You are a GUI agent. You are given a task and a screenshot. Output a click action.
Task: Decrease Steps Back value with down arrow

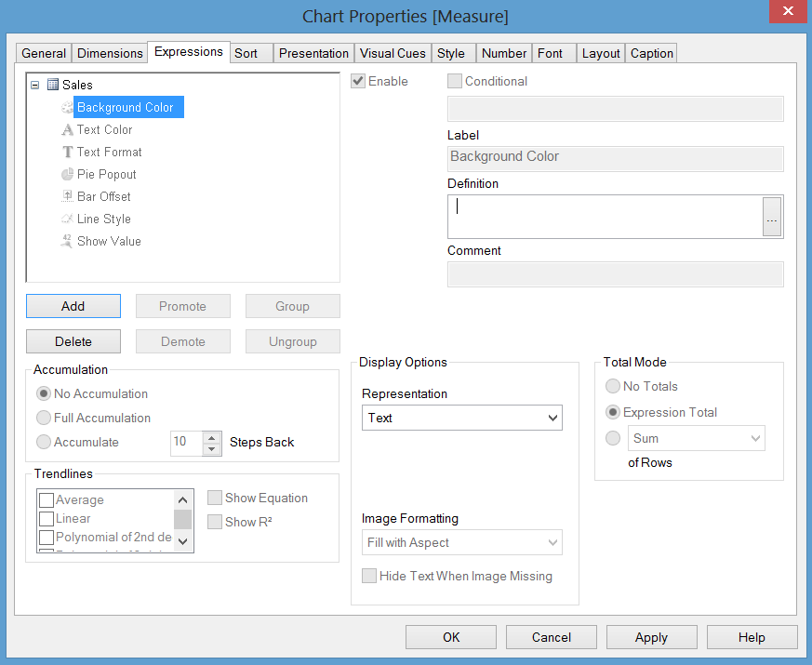click(x=211, y=449)
